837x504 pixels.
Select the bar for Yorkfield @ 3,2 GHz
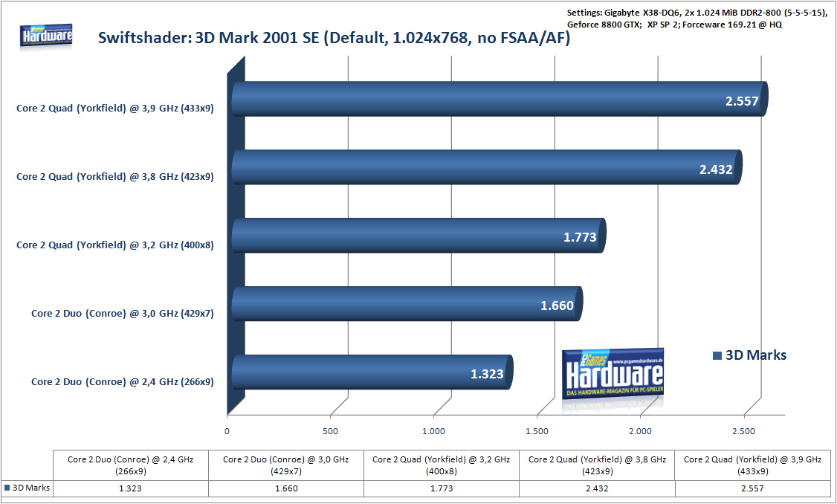(418, 236)
